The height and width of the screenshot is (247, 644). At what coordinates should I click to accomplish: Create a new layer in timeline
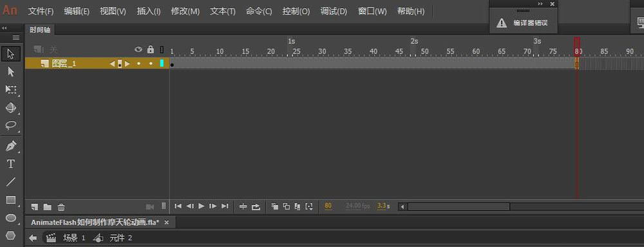pos(35,206)
